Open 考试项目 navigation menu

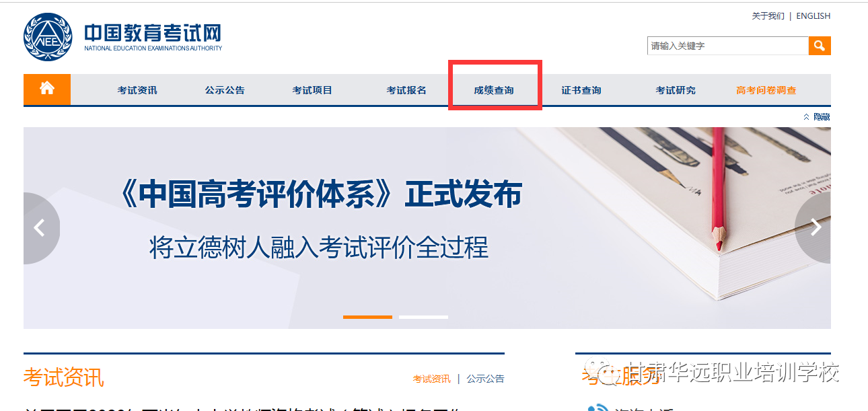312,90
